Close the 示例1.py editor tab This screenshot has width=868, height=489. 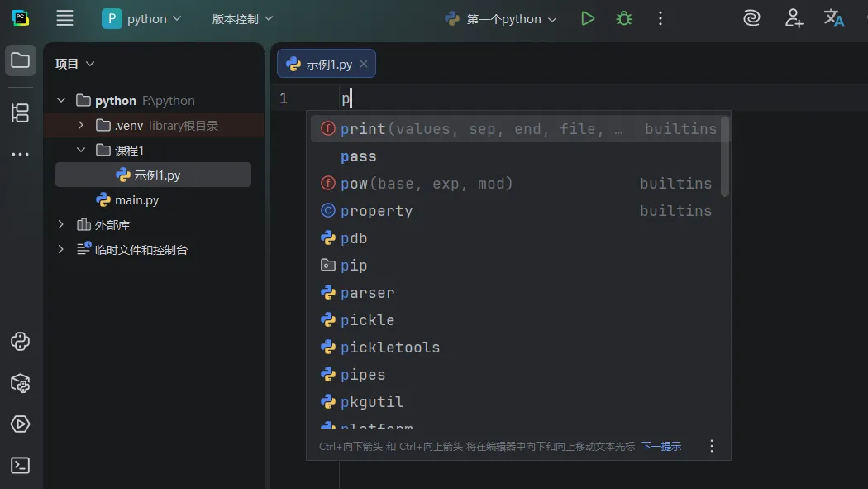tap(364, 64)
